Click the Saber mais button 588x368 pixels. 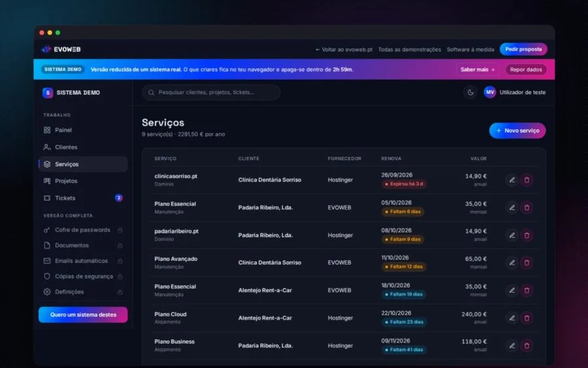(x=478, y=69)
